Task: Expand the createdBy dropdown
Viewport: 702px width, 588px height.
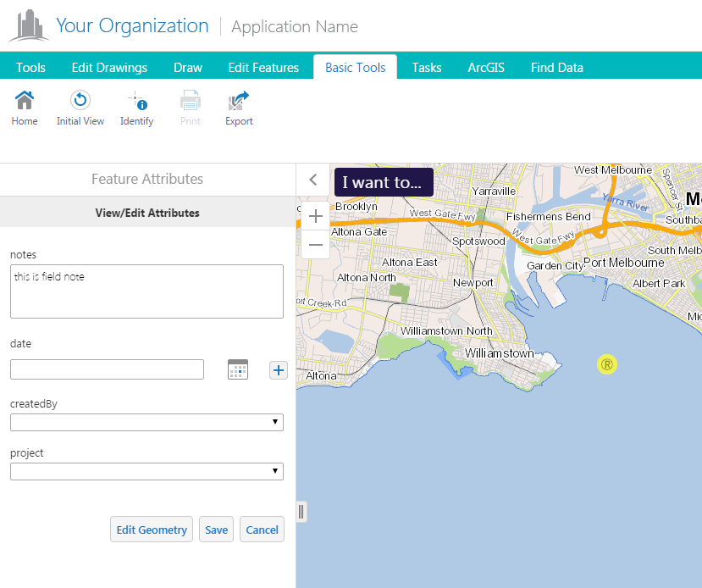Action: pyautogui.click(x=146, y=422)
